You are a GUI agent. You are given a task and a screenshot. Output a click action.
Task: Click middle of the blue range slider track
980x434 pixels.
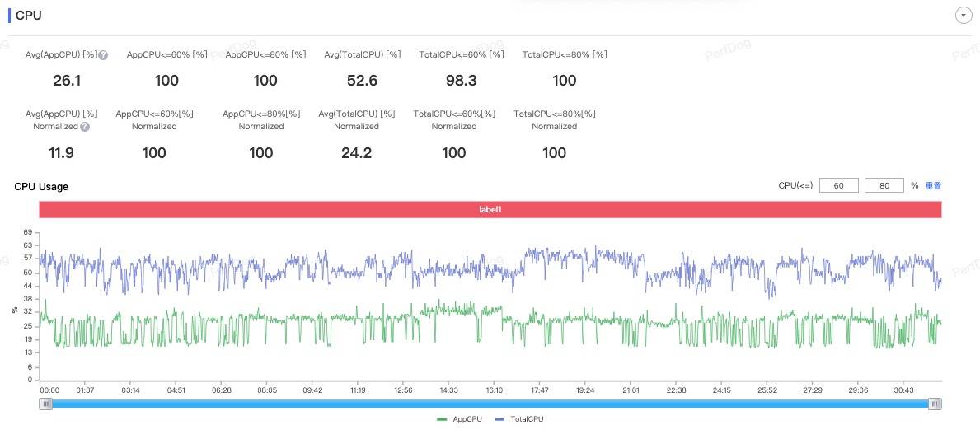[x=490, y=404]
